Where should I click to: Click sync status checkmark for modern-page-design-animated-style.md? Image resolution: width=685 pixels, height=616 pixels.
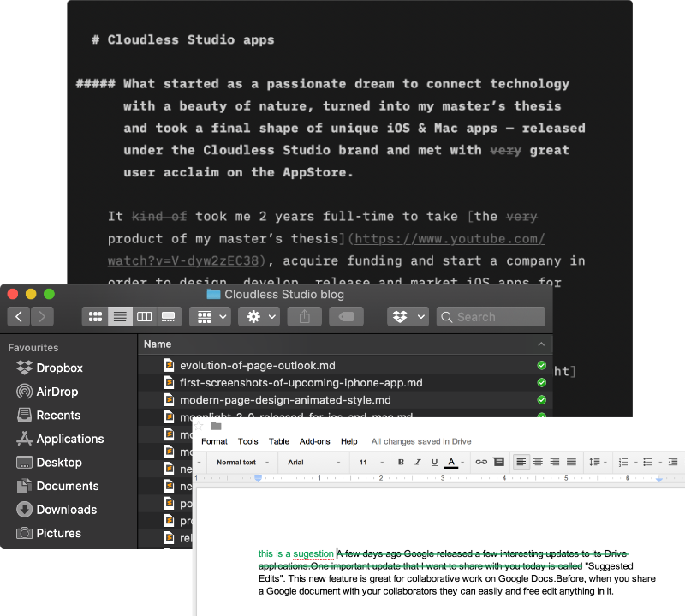point(542,399)
